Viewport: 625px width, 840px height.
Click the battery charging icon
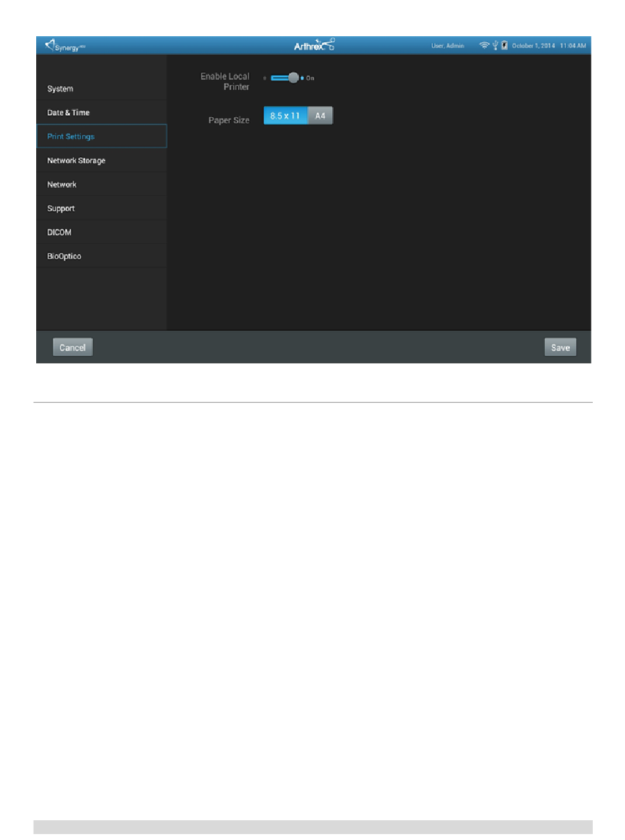point(504,45)
